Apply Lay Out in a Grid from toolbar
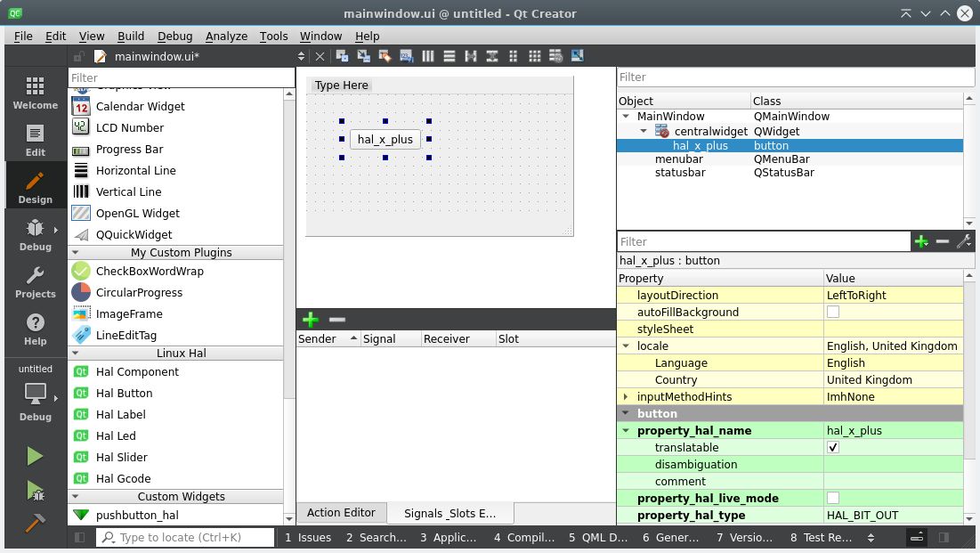The width and height of the screenshot is (980, 553). click(x=535, y=55)
